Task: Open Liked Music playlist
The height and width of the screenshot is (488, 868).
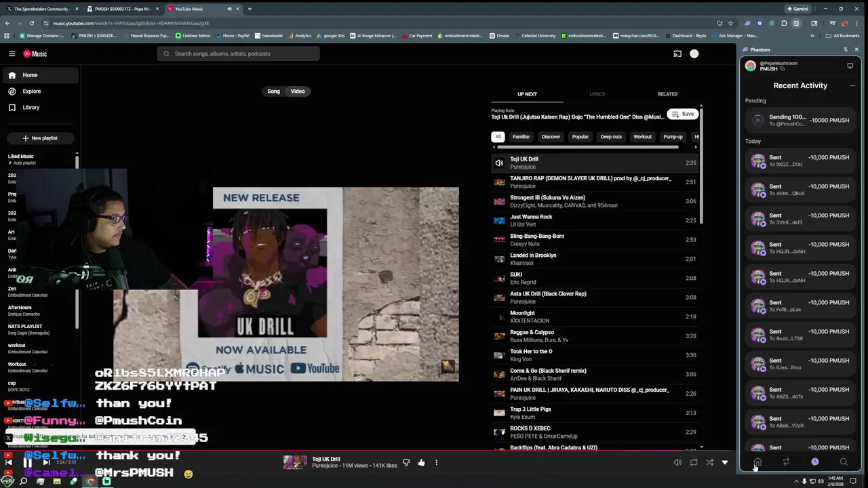Action: [39, 159]
